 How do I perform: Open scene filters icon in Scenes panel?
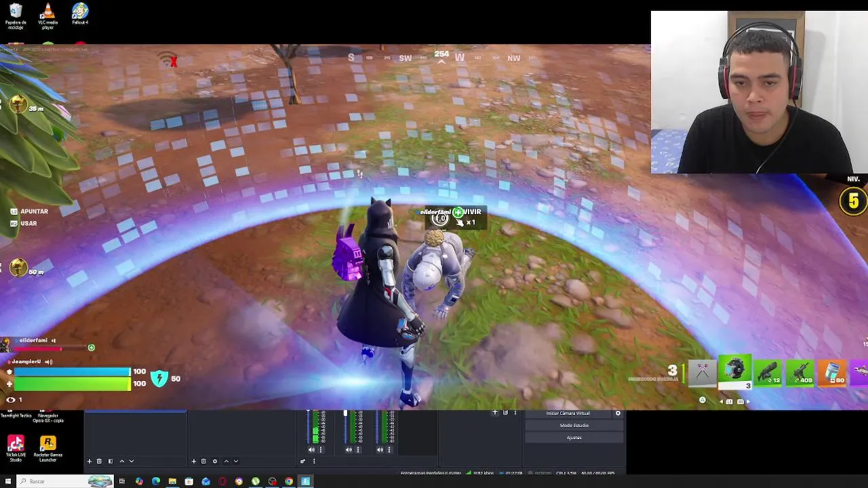[111, 461]
